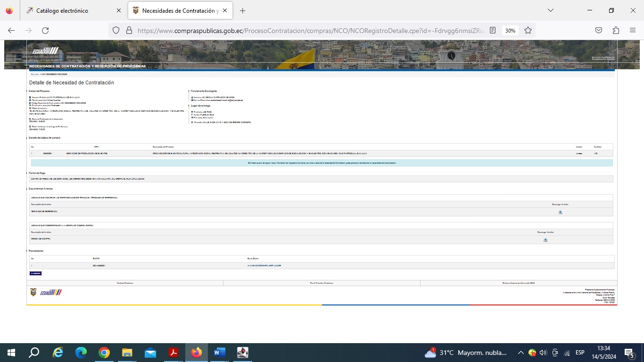This screenshot has height=362, width=644.
Task: Download the Términos de Referencia file
Action: 560,212
